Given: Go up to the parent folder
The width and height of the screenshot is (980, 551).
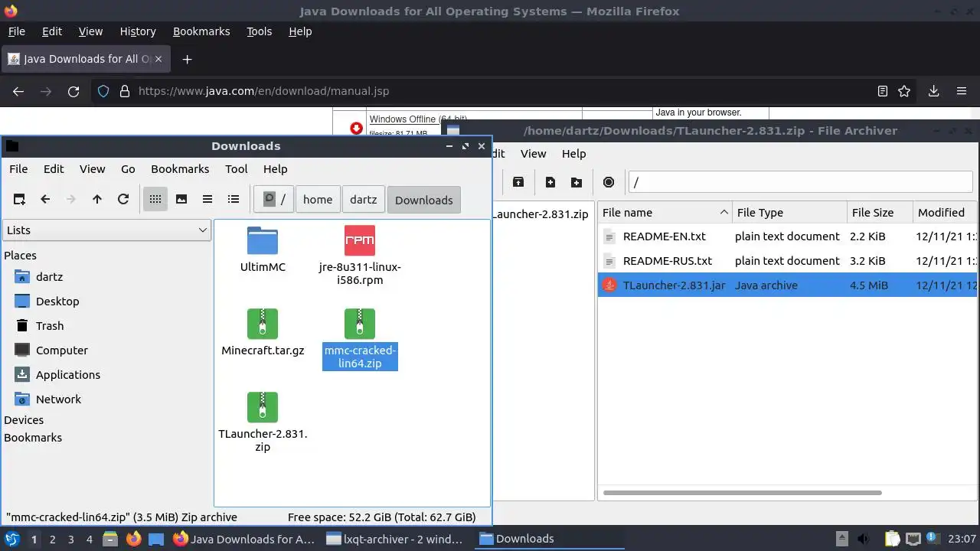Looking at the screenshot, I should tap(97, 200).
